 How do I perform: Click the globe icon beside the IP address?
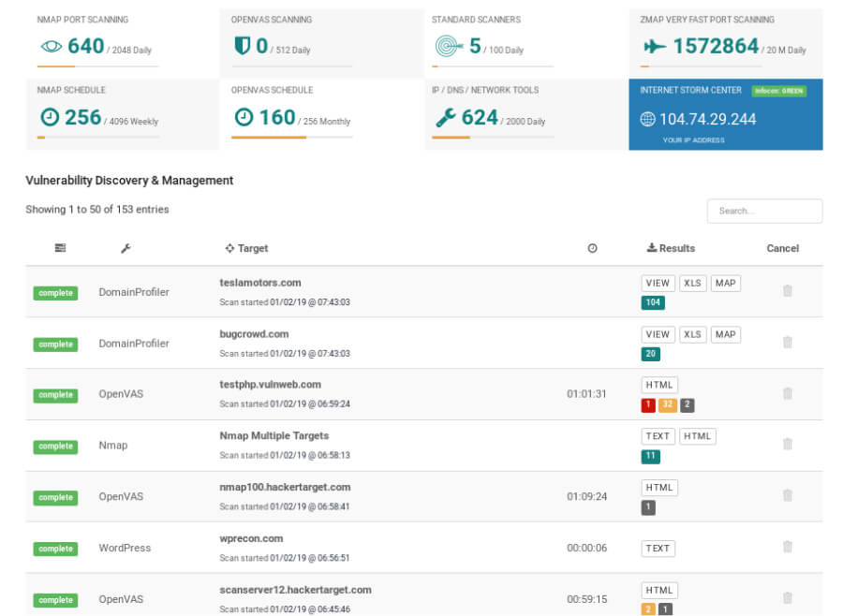647,119
